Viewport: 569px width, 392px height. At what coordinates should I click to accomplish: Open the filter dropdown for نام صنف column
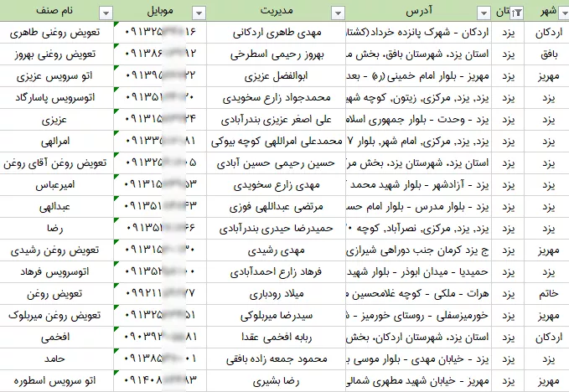click(x=106, y=13)
